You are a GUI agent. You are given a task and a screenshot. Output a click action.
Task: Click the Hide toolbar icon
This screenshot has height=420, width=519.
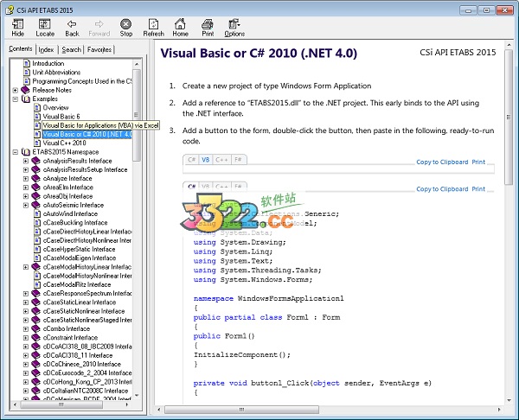coord(17,23)
